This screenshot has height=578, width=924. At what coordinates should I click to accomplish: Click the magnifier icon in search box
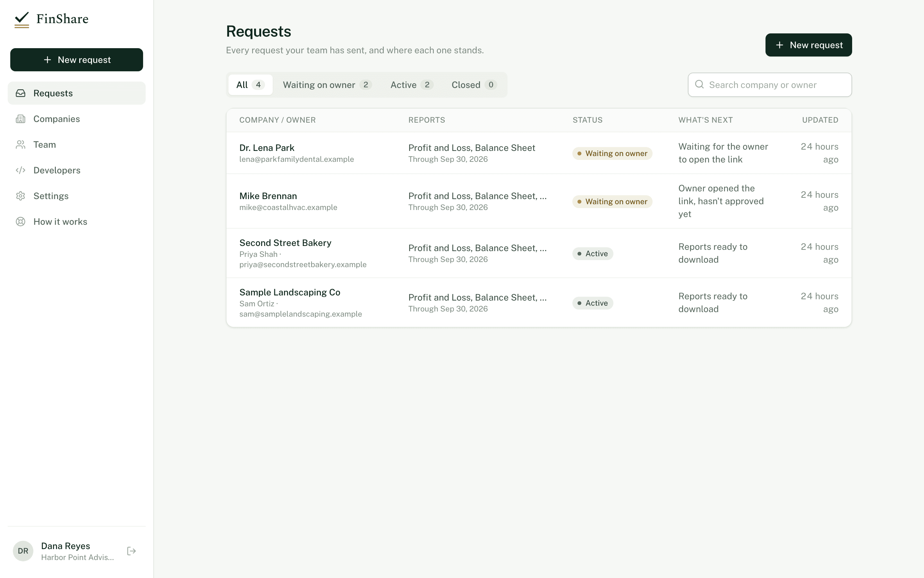[699, 84]
